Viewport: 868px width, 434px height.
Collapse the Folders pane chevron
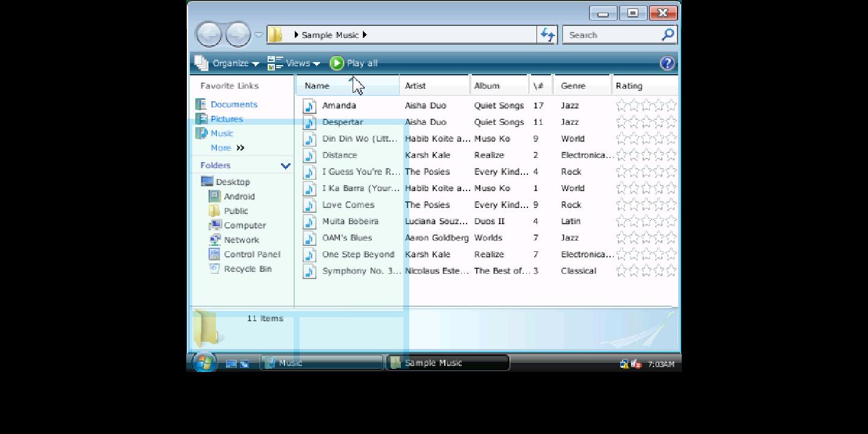(x=285, y=166)
